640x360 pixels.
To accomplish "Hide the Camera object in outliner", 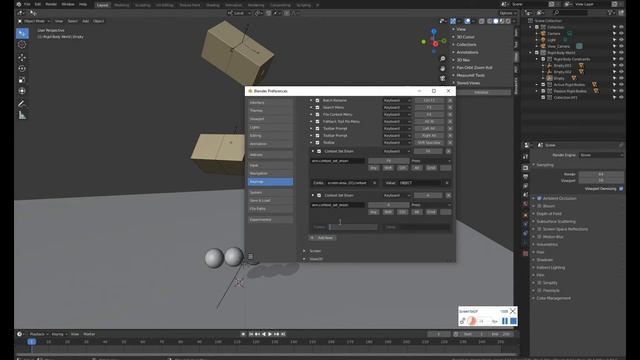I will click(621, 33).
